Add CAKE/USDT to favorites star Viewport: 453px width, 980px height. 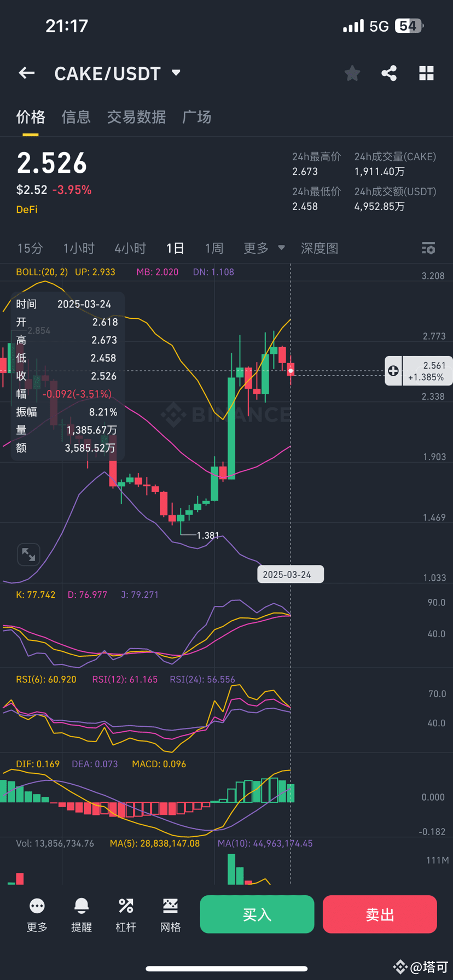pyautogui.click(x=352, y=73)
